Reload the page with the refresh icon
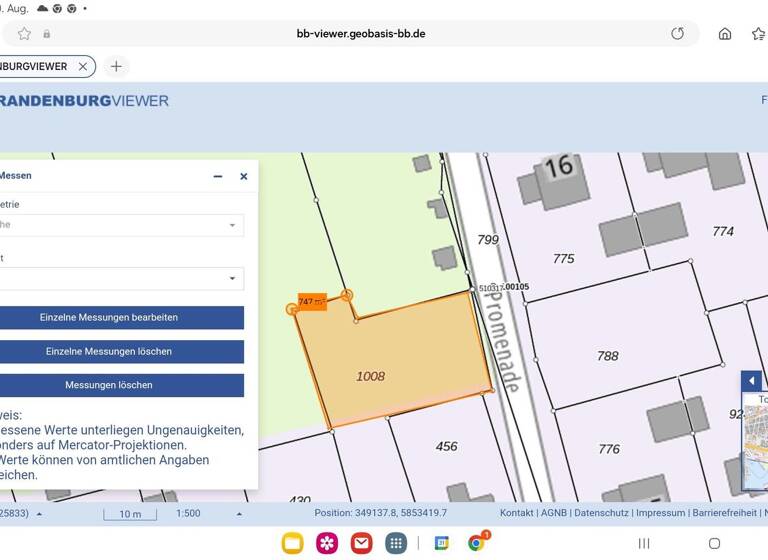Screen dimensions: 768x560 [x=677, y=33]
